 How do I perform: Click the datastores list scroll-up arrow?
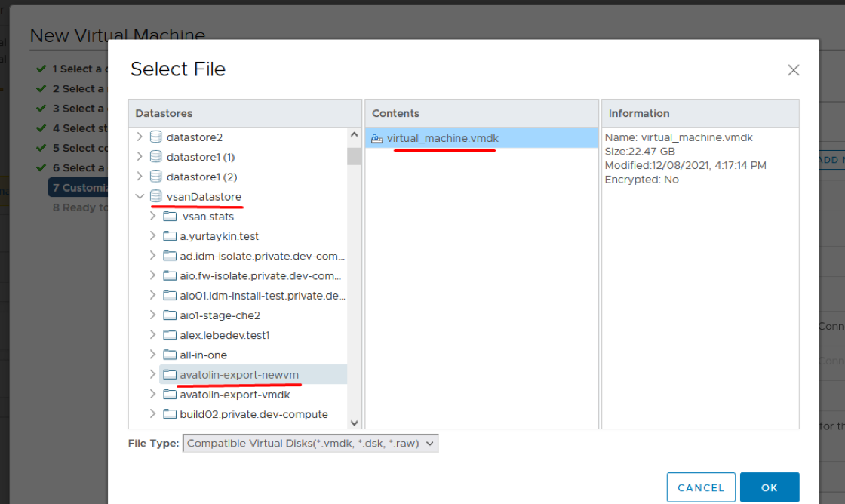354,135
